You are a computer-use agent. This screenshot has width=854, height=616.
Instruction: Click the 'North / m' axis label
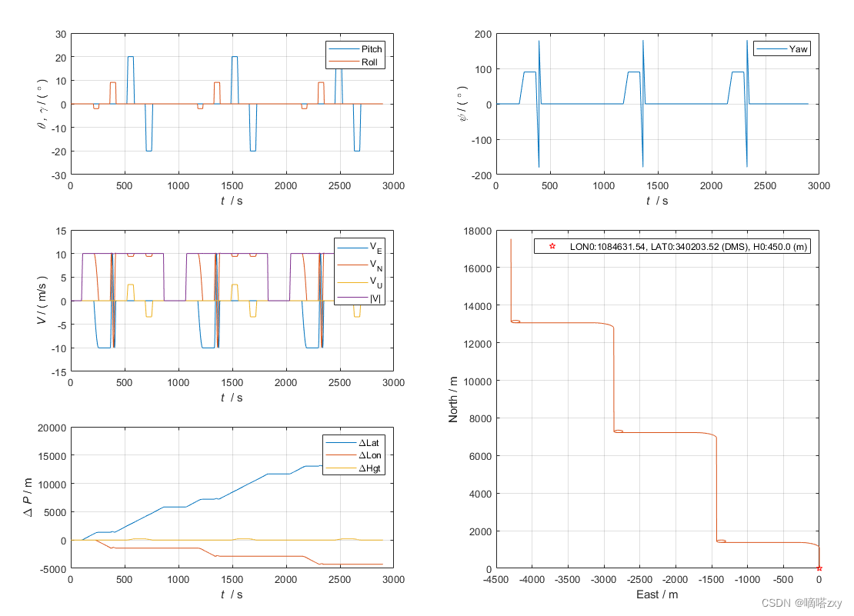(x=453, y=399)
